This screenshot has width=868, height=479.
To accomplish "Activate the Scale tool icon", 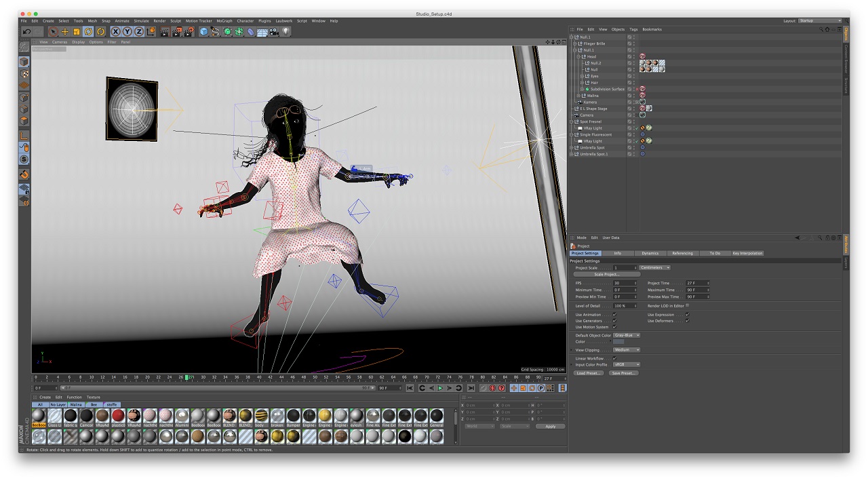I will pos(77,31).
